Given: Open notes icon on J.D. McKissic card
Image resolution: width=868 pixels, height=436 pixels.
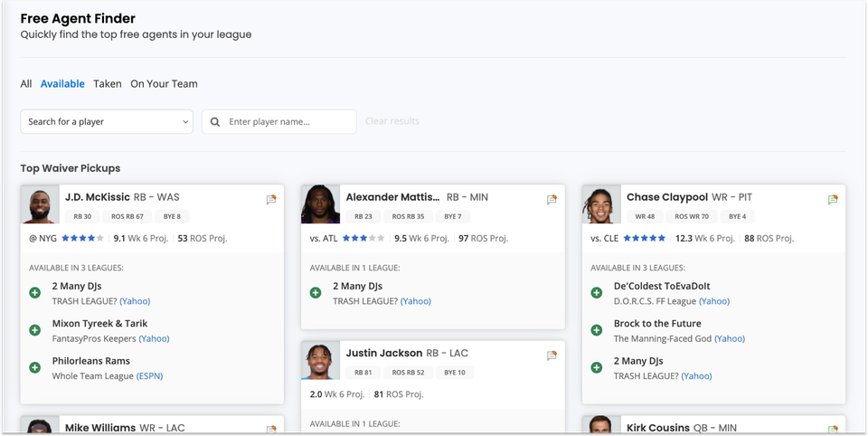Looking at the screenshot, I should (x=270, y=199).
